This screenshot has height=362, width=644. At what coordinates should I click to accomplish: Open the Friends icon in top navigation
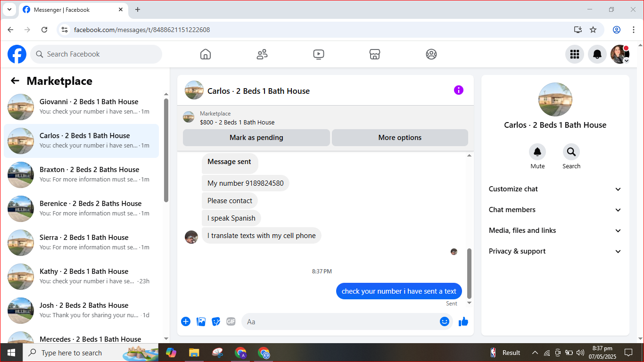(262, 54)
